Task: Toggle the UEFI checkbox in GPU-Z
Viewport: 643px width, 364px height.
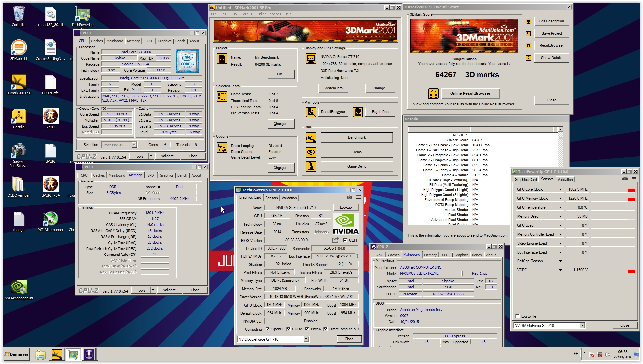Action: point(345,240)
